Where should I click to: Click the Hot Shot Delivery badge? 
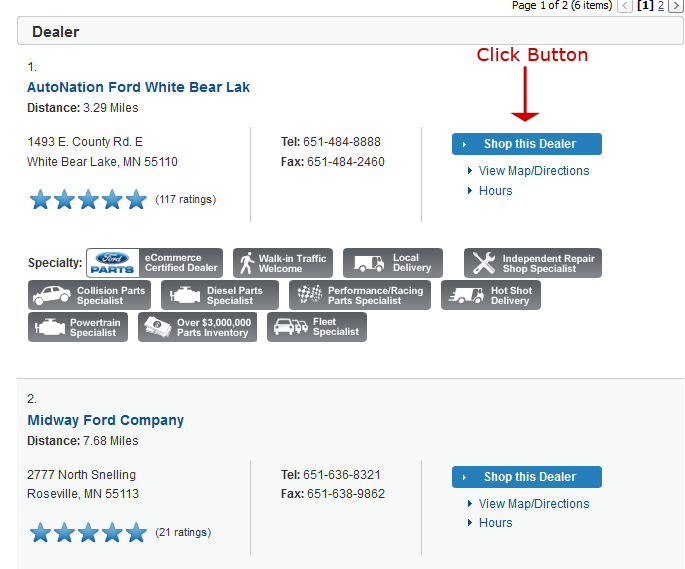(491, 295)
